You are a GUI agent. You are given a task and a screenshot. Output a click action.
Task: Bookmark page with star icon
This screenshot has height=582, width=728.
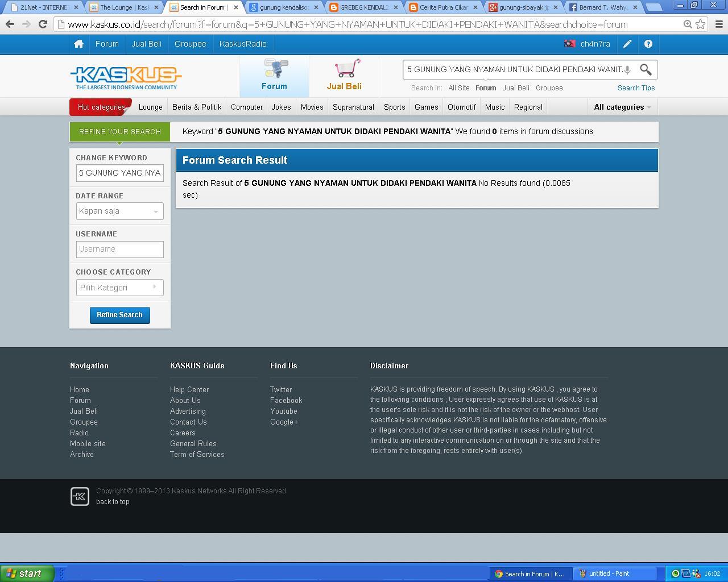point(701,24)
